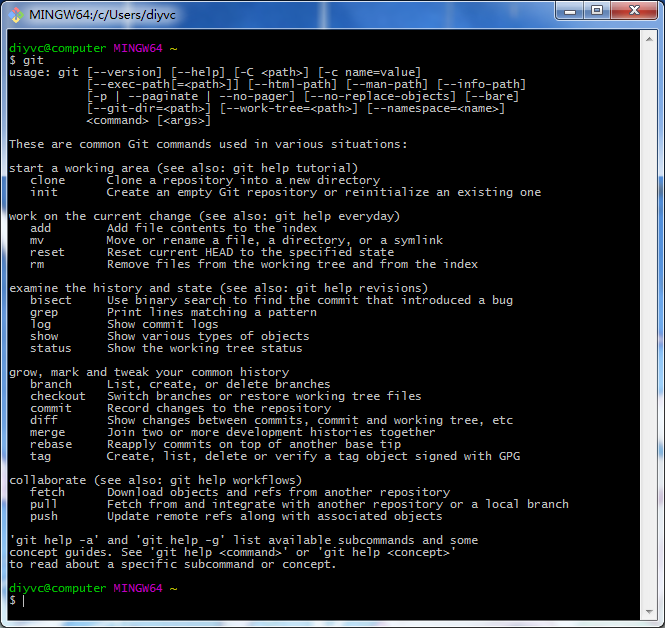Click the scrollbar down arrow
The image size is (665, 628).
pyautogui.click(x=649, y=611)
